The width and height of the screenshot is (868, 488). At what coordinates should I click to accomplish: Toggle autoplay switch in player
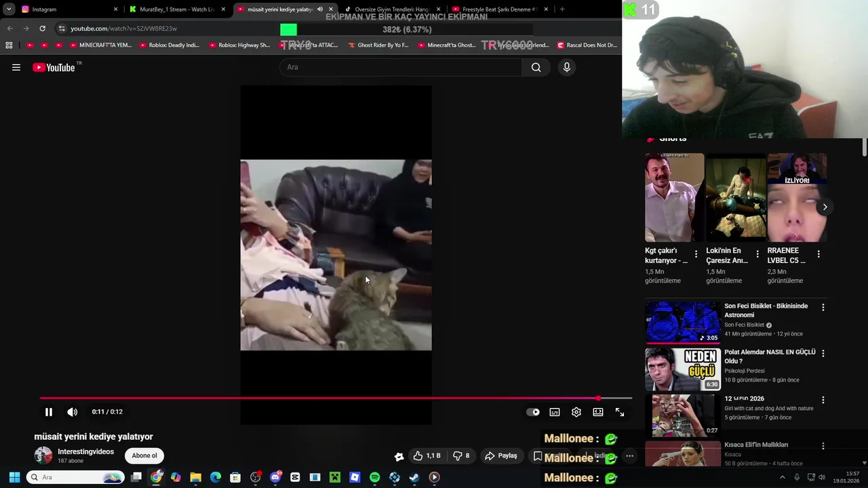pyautogui.click(x=533, y=412)
